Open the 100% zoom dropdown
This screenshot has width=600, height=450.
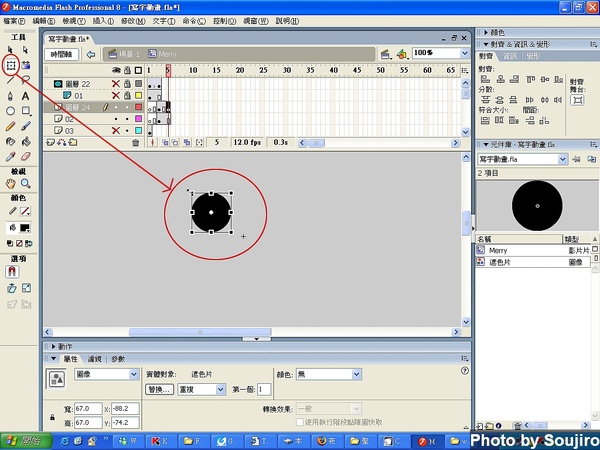[x=465, y=53]
